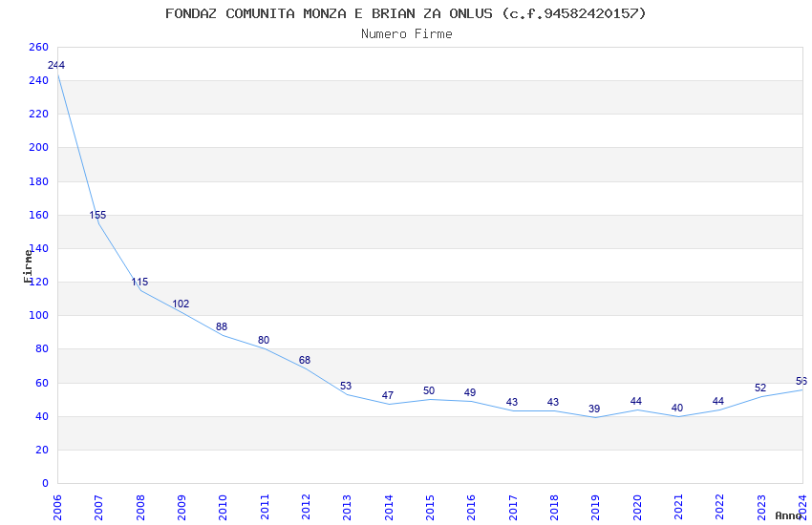Click the x-axis year label 2023

[x=761, y=507]
